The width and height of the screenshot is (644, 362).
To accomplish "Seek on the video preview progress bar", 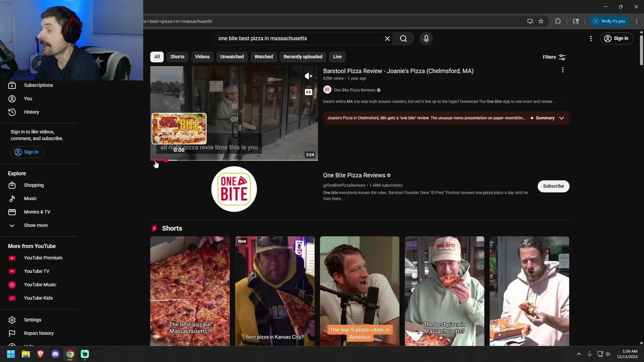I will click(234, 160).
